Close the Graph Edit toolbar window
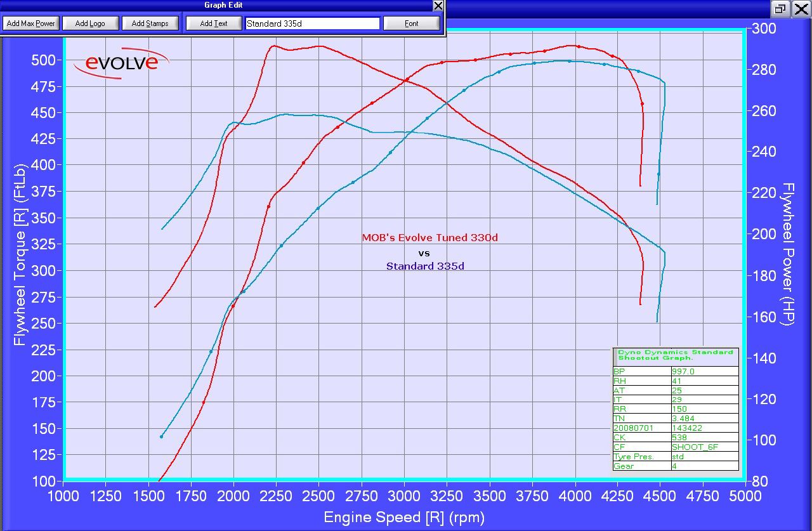 click(x=438, y=6)
